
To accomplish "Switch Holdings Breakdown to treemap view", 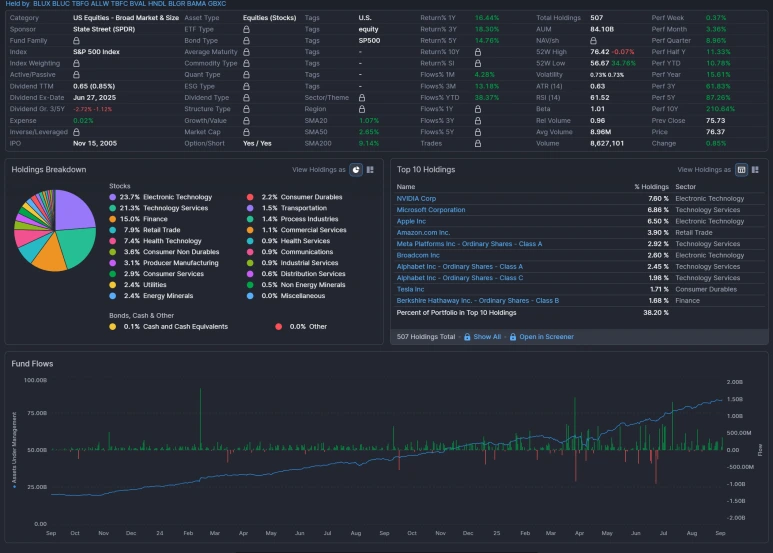I will (370, 170).
